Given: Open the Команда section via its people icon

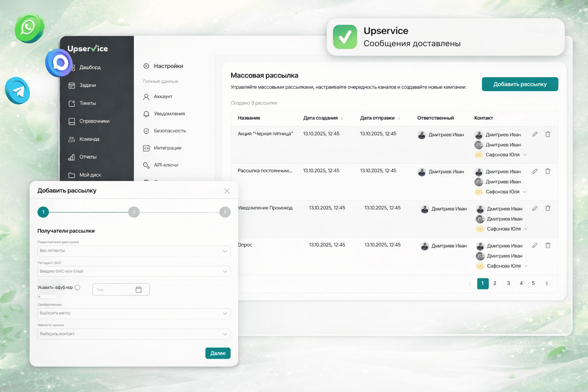Looking at the screenshot, I should (72, 139).
